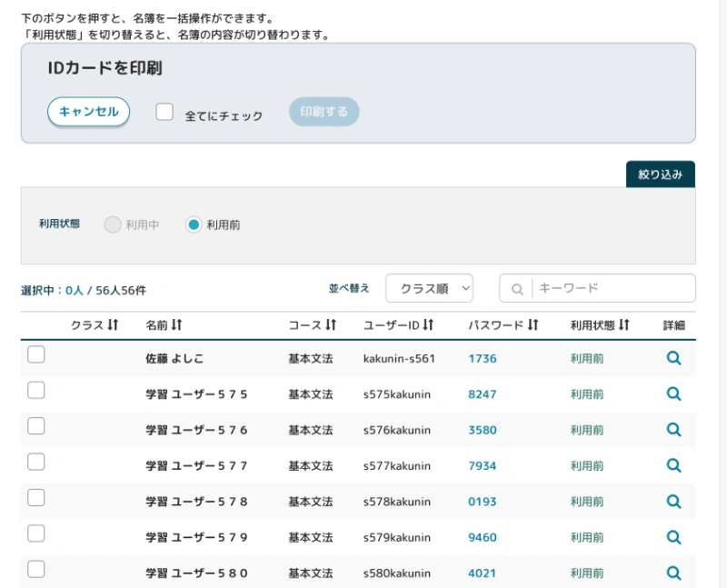The width and height of the screenshot is (727, 588).
Task: Click the キャンセル button
Action: 88,111
